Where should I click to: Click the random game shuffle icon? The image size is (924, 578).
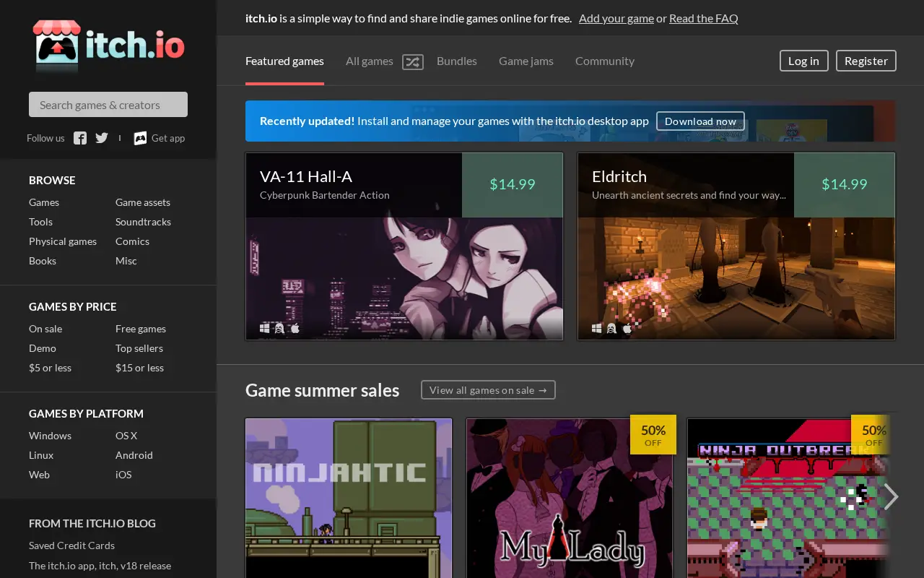(412, 61)
